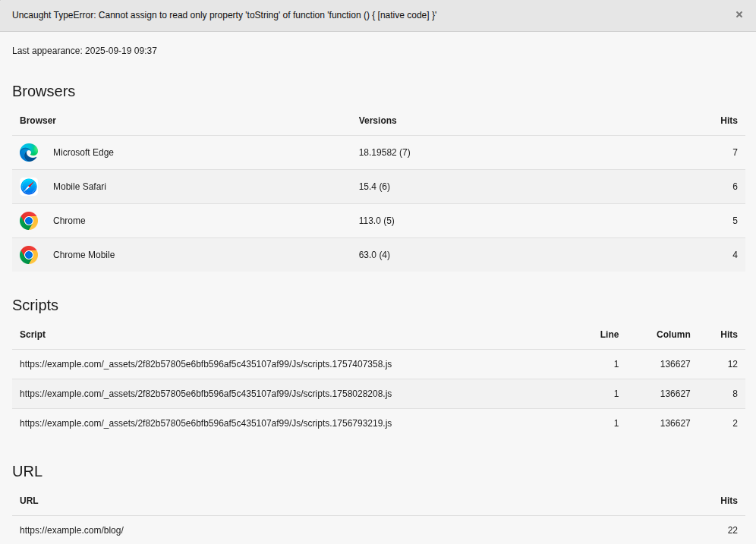
Task: Click the Scripts section heading
Action: (x=35, y=305)
